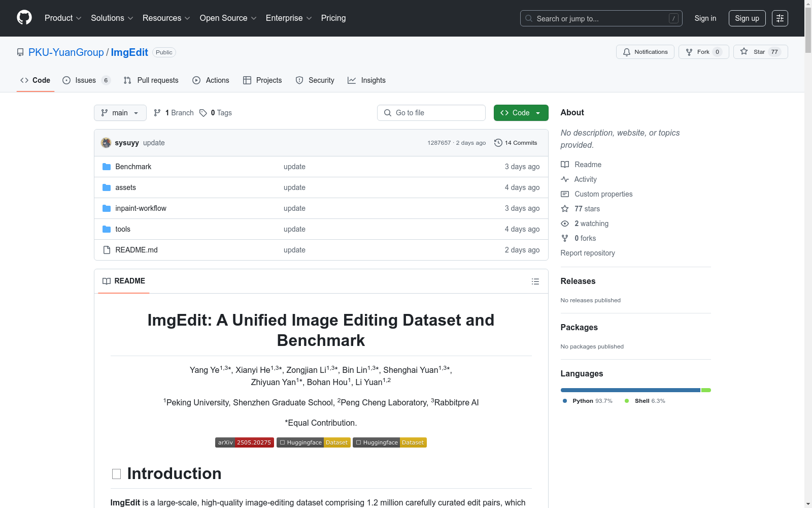Screen dimensions: 812x508
Task: Open the PKU-YuanGroup organization link
Action: pyautogui.click(x=66, y=52)
